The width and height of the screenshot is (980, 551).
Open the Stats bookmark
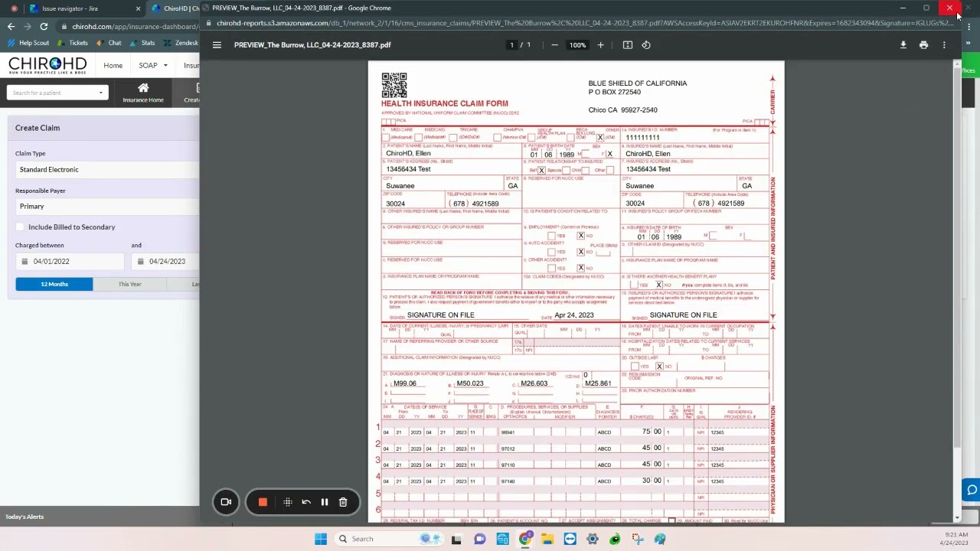point(143,43)
